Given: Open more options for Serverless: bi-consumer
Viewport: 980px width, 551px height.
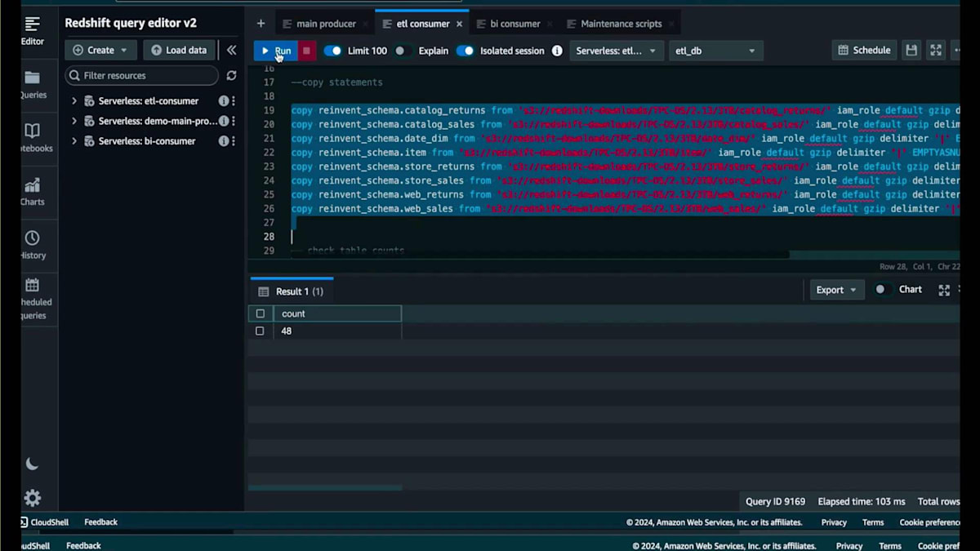Looking at the screenshot, I should 234,141.
